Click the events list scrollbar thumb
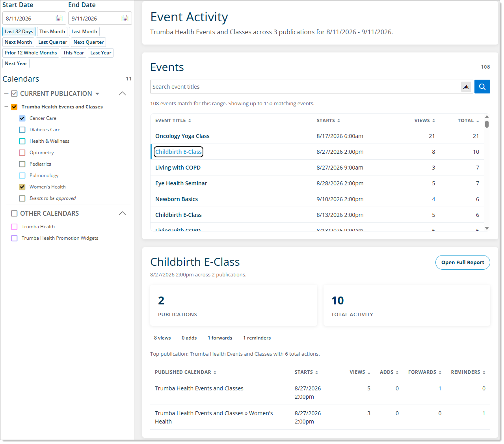This screenshot has width=504, height=444. [x=487, y=124]
